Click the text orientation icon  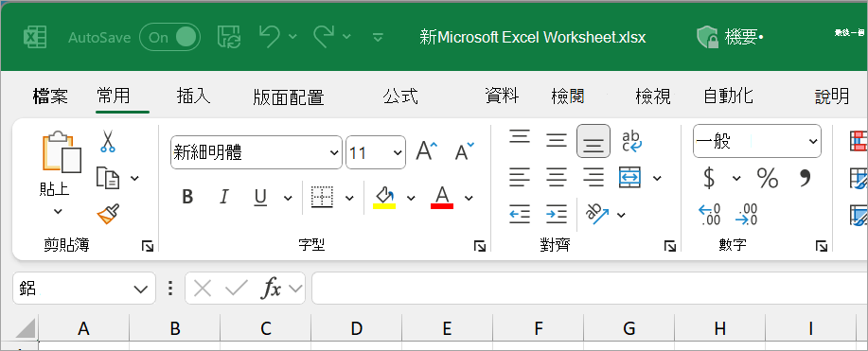[597, 214]
